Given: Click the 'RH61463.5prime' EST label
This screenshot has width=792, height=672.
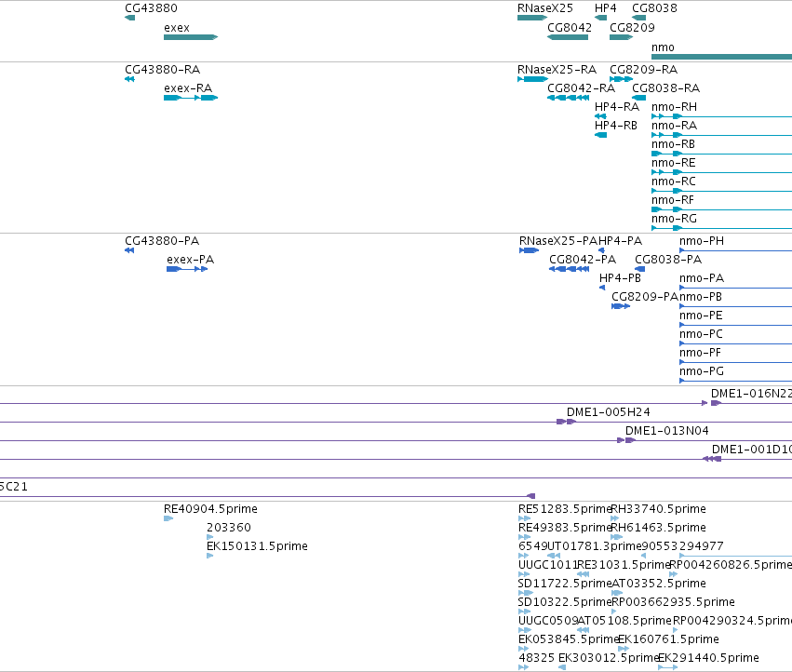Looking at the screenshot, I should 659,528.
